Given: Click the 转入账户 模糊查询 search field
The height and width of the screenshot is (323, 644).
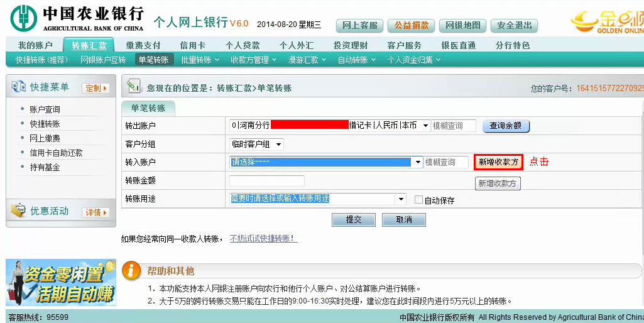Looking at the screenshot, I should pyautogui.click(x=446, y=162).
